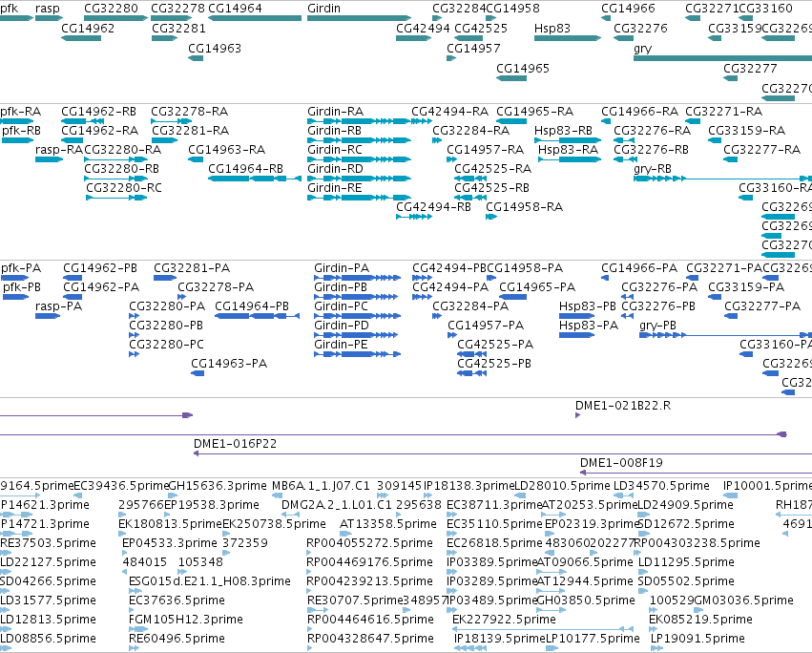Select the FGM105H12.3prime EST label
The width and height of the screenshot is (812, 653).
tap(185, 620)
